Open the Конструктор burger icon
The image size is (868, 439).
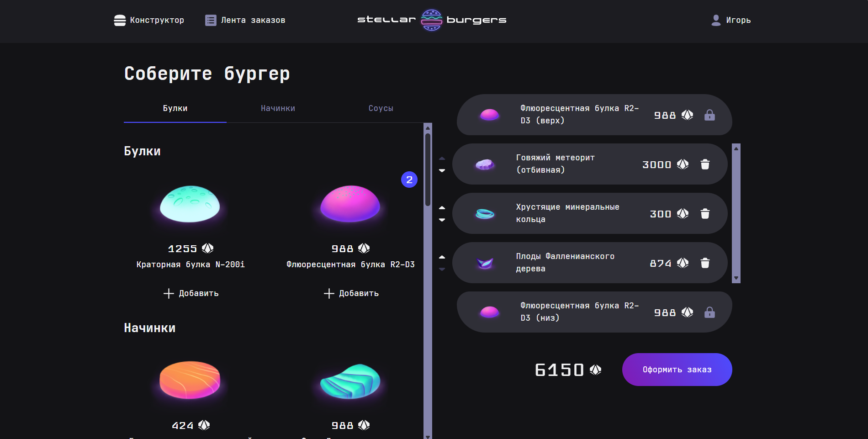click(x=120, y=20)
